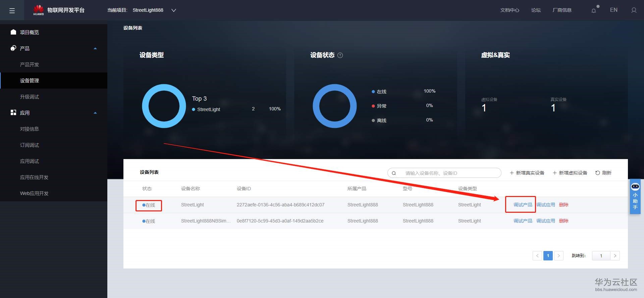Click the 型号 column header
The height and width of the screenshot is (298, 644).
(x=408, y=189)
